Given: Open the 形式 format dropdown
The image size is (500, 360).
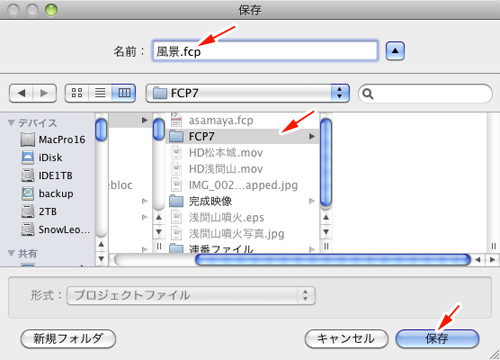Looking at the screenshot, I should (191, 296).
